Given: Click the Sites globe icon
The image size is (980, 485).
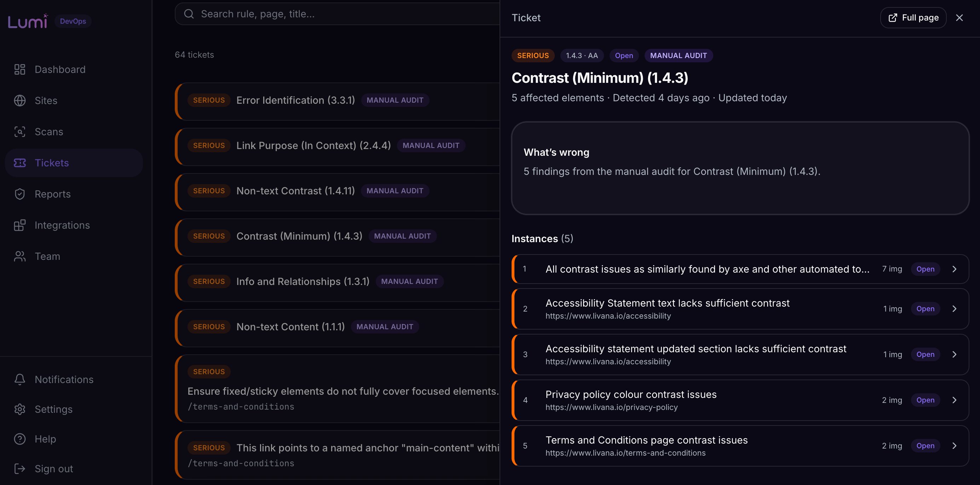Looking at the screenshot, I should pyautogui.click(x=20, y=101).
